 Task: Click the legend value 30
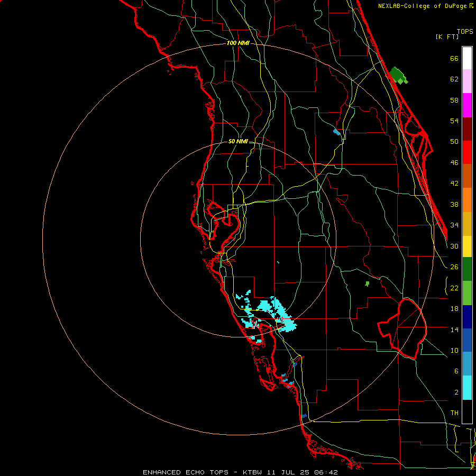pyautogui.click(x=454, y=246)
